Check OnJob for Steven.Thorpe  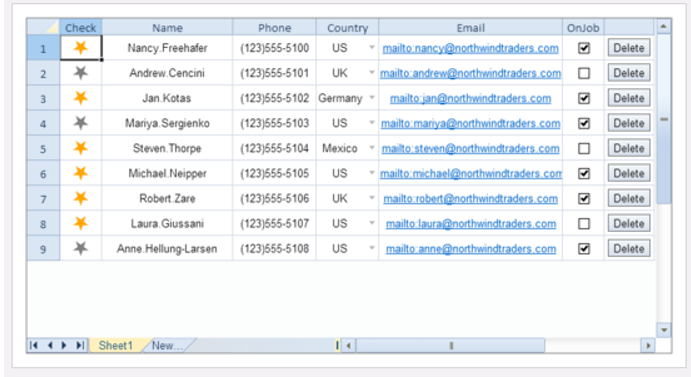point(584,149)
